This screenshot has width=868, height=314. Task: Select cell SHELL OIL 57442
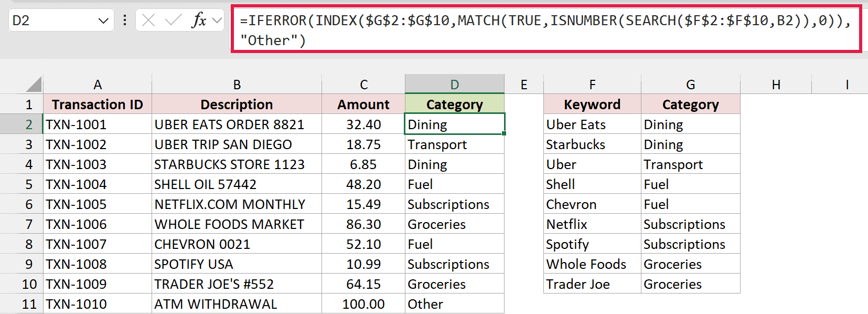tap(237, 184)
